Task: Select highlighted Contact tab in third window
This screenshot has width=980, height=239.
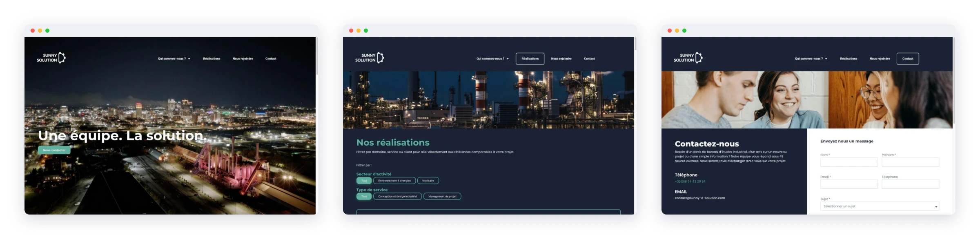Action: click(908, 59)
